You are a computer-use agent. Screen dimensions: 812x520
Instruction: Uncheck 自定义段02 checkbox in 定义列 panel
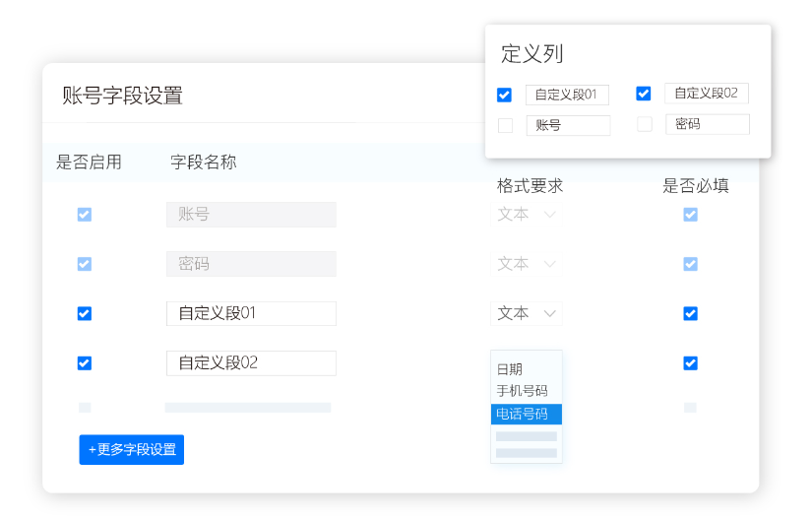point(644,94)
